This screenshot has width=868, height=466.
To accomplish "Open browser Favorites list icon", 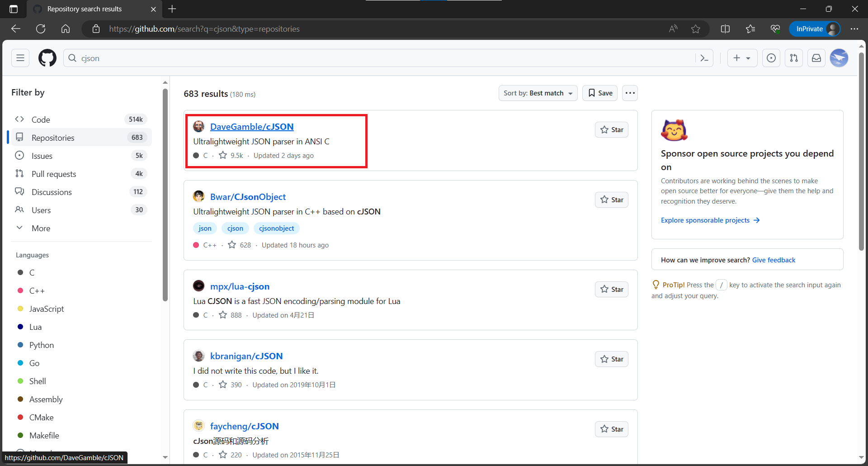I will (750, 29).
